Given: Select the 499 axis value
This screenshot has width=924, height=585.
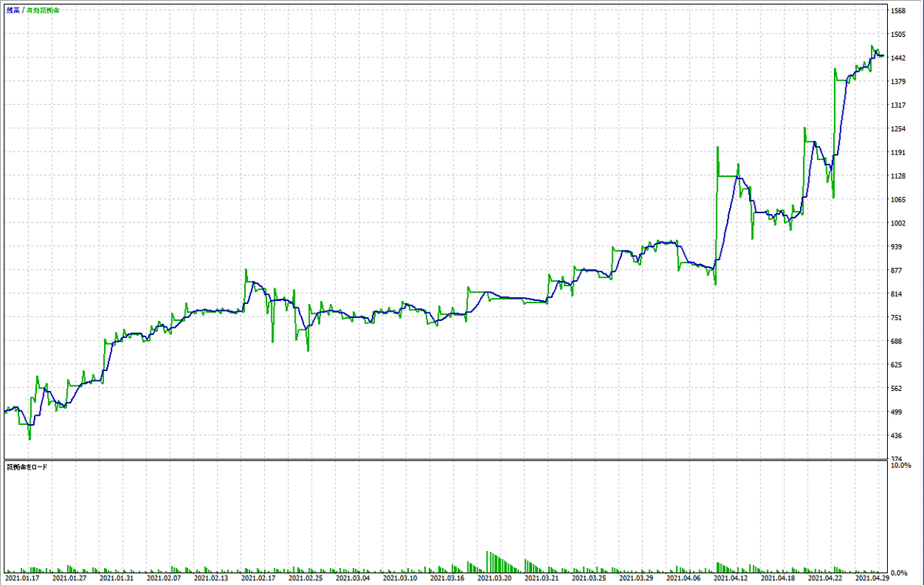Looking at the screenshot, I should tap(896, 413).
